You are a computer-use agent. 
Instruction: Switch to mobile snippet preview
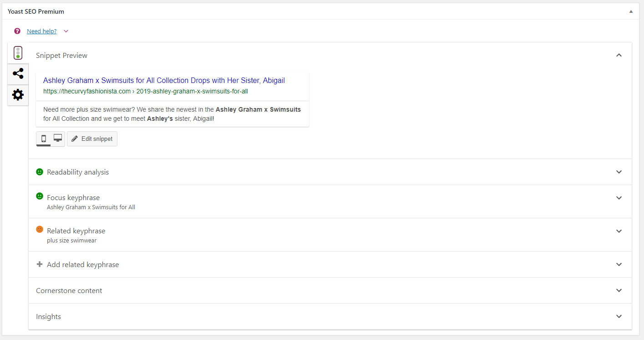[x=44, y=139]
